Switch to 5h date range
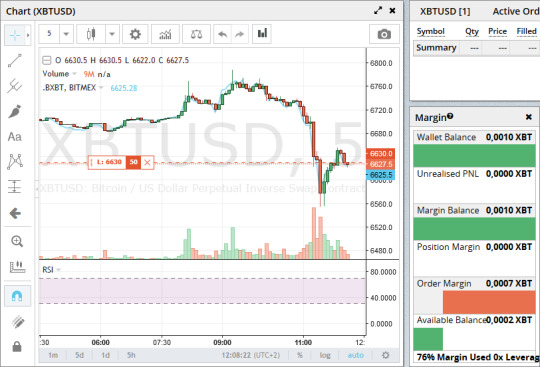This screenshot has width=540, height=367. pos(131,355)
